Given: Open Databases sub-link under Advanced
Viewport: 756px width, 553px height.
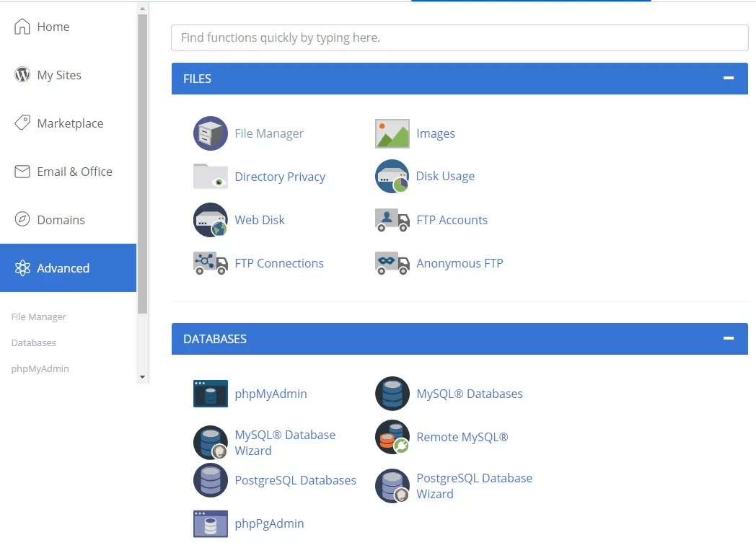Looking at the screenshot, I should (33, 343).
